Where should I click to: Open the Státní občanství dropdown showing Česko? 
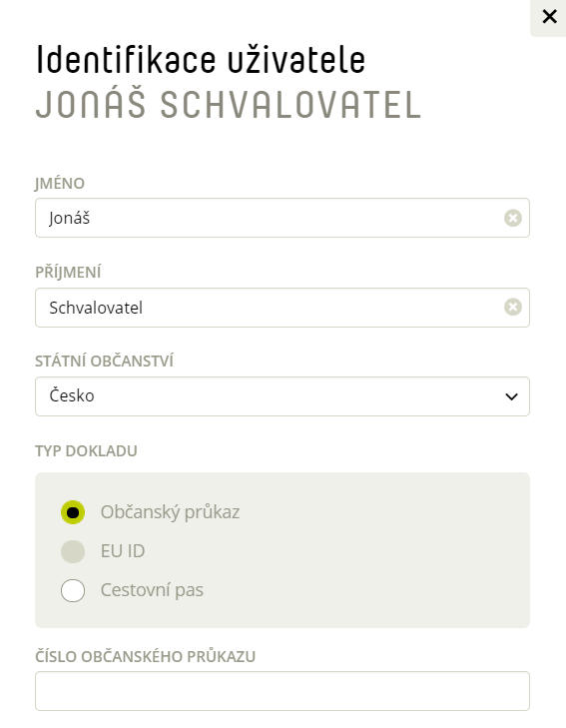[x=283, y=396]
